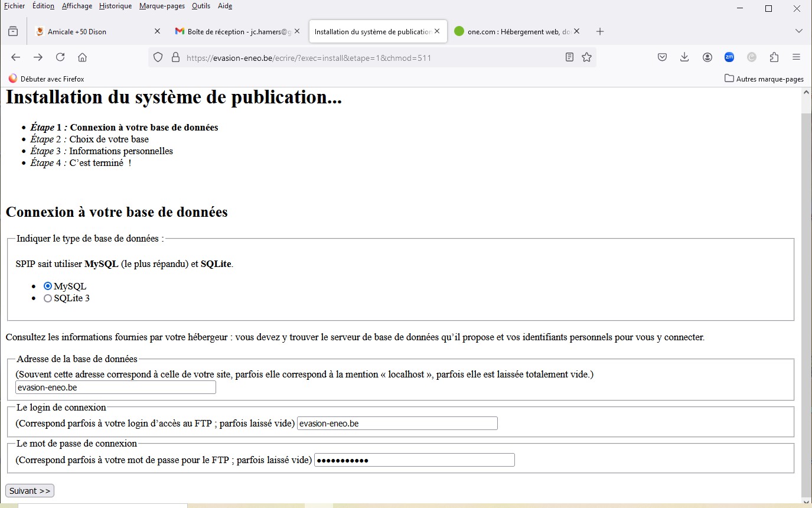This screenshot has height=508, width=812.
Task: Show site security padlock information
Action: point(175,57)
